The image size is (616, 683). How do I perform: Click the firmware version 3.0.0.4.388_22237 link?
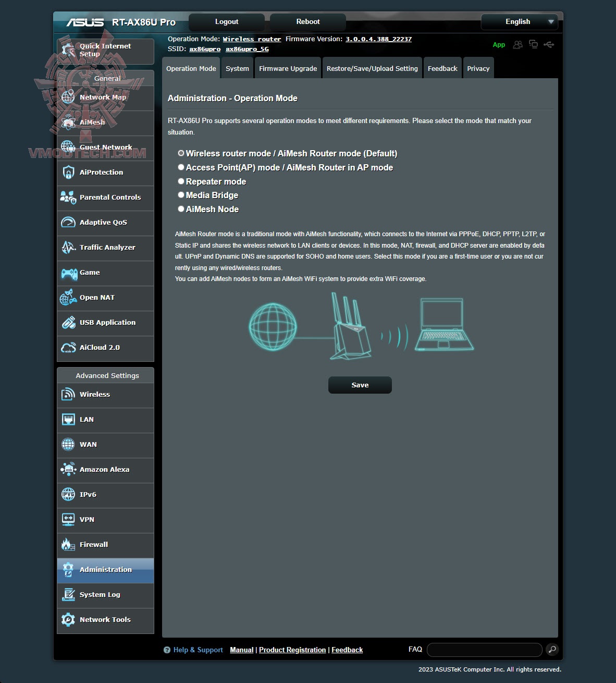(x=378, y=39)
